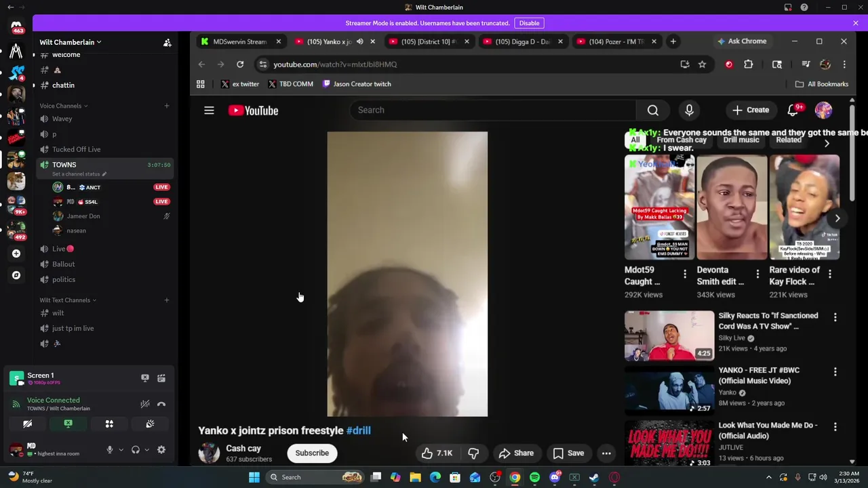This screenshot has height=488, width=868.
Task: Open microphone input options arrow
Action: click(121, 449)
